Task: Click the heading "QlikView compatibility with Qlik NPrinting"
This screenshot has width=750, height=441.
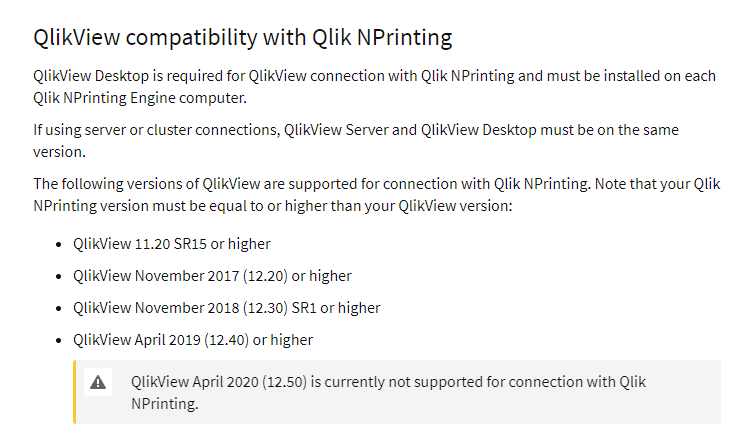Action: (243, 39)
